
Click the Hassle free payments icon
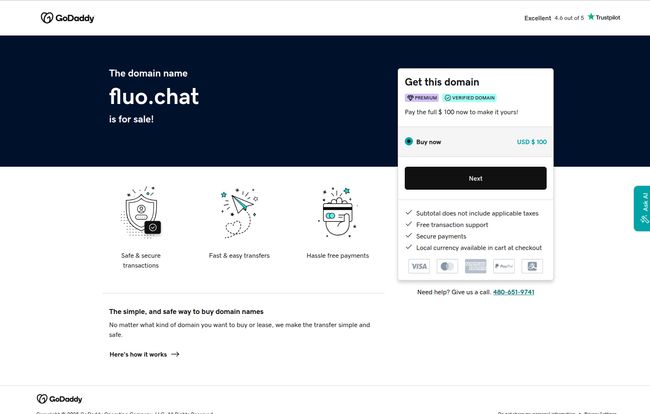(x=337, y=213)
